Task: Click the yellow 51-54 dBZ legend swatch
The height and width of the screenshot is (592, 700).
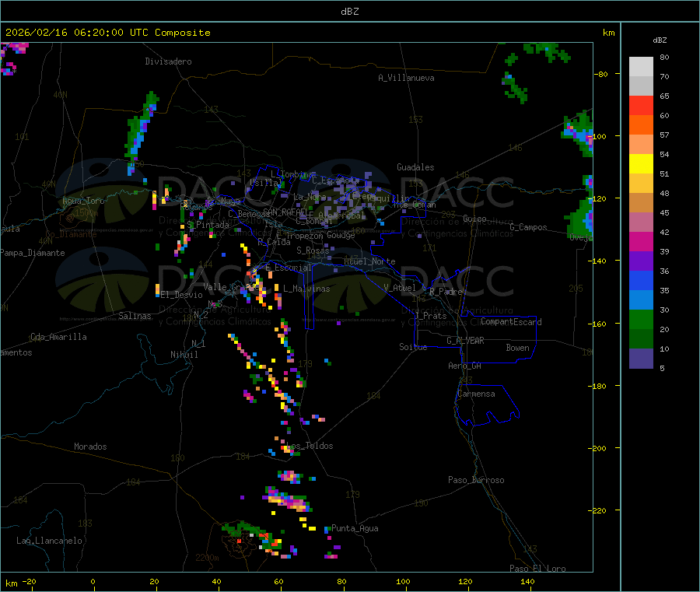Action: [641, 164]
